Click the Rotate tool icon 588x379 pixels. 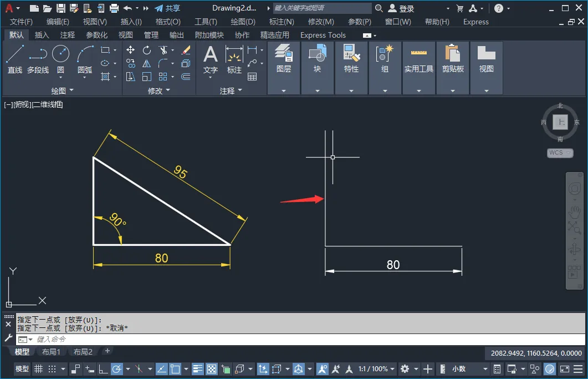(x=147, y=50)
